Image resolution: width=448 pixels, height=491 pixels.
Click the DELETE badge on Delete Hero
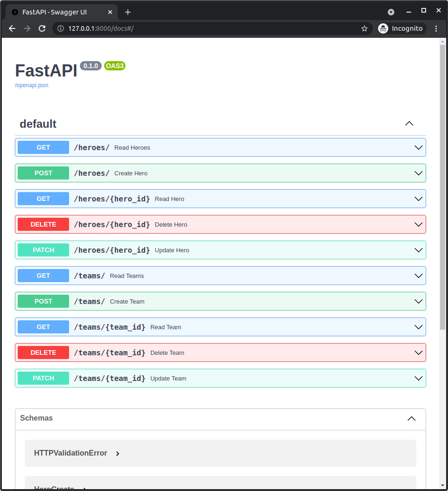coord(42,224)
